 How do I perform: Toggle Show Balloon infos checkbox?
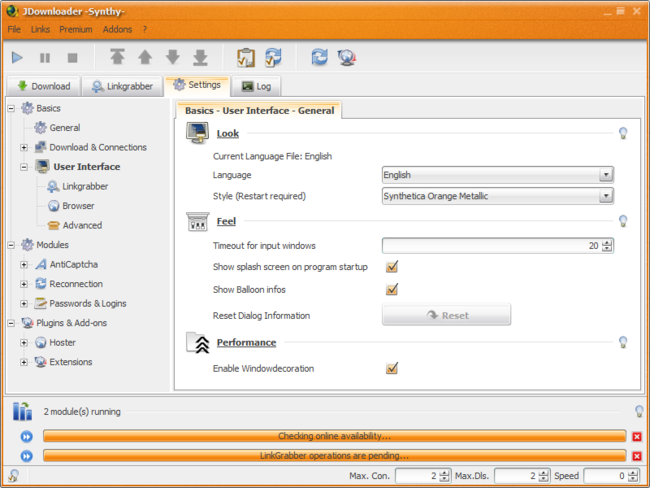(392, 289)
